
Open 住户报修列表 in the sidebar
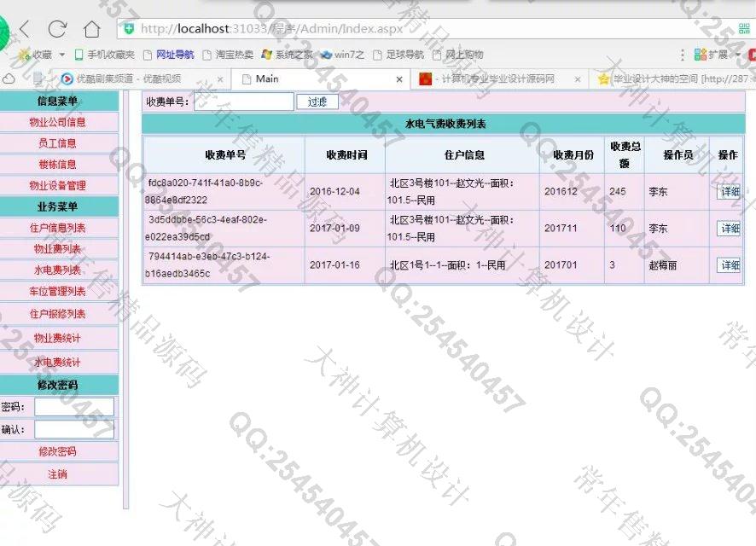click(x=57, y=314)
